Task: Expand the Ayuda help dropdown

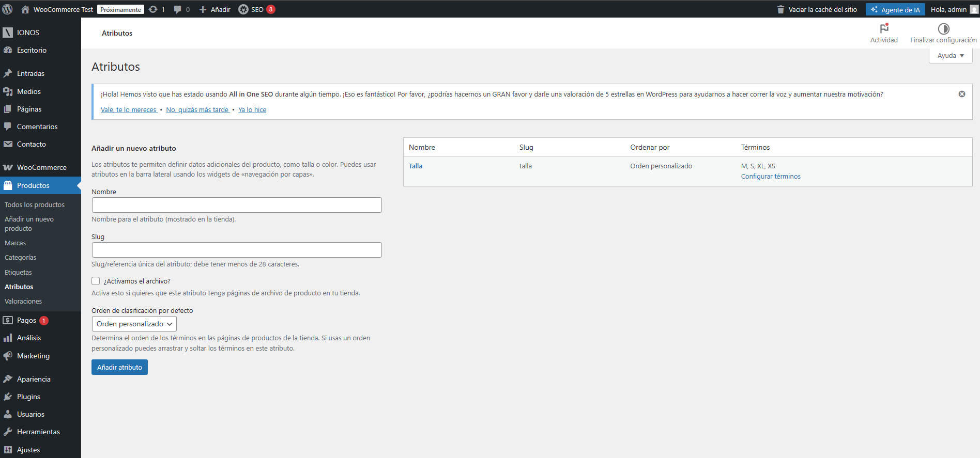Action: click(x=951, y=56)
